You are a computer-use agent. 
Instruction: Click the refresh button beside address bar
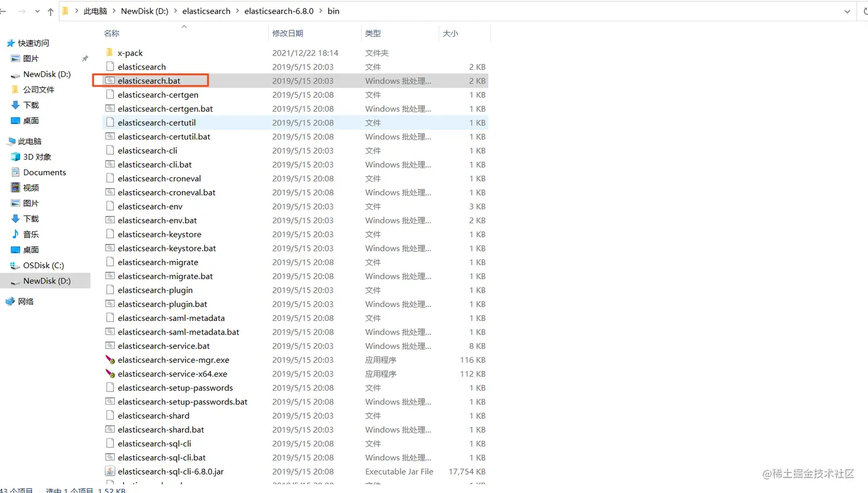[x=866, y=11]
